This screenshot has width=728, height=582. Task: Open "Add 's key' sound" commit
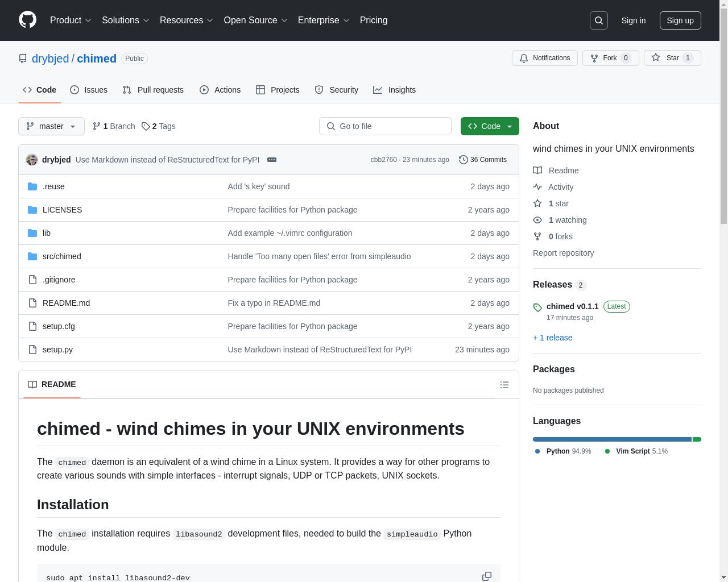click(x=259, y=186)
